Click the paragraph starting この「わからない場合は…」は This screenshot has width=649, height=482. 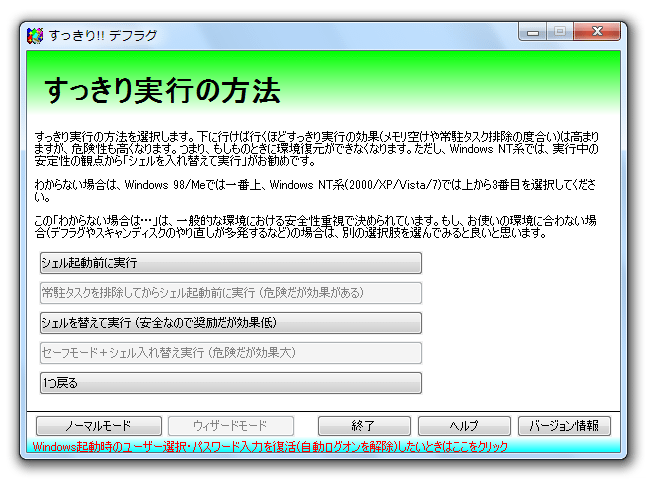coord(315,227)
